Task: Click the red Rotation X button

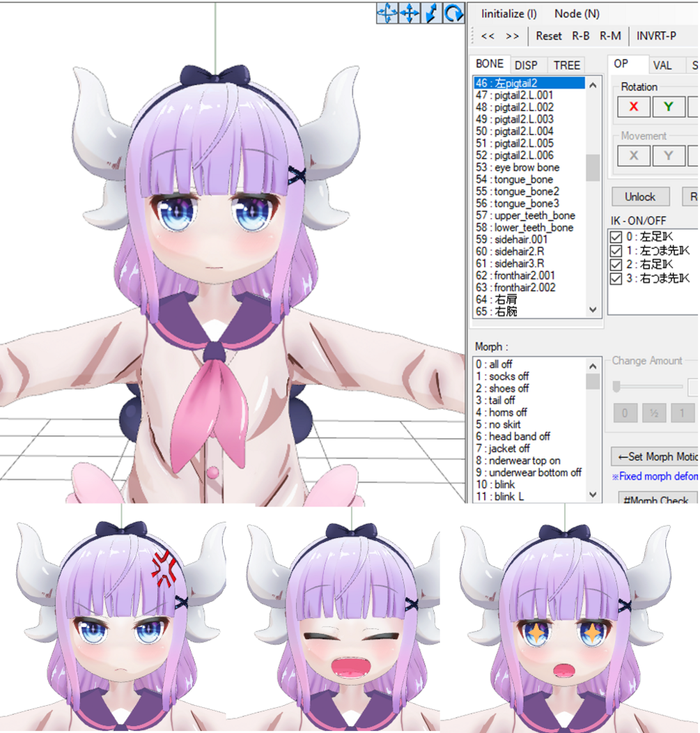Action: click(634, 107)
